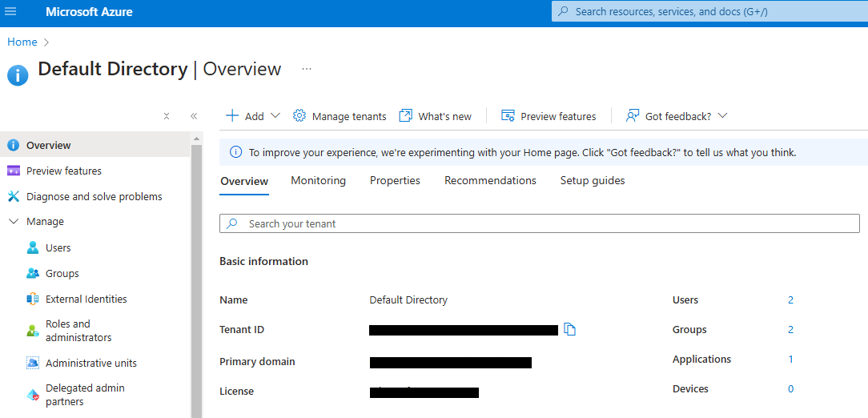Select External Identities in sidebar
The width and height of the screenshot is (868, 418).
86,299
